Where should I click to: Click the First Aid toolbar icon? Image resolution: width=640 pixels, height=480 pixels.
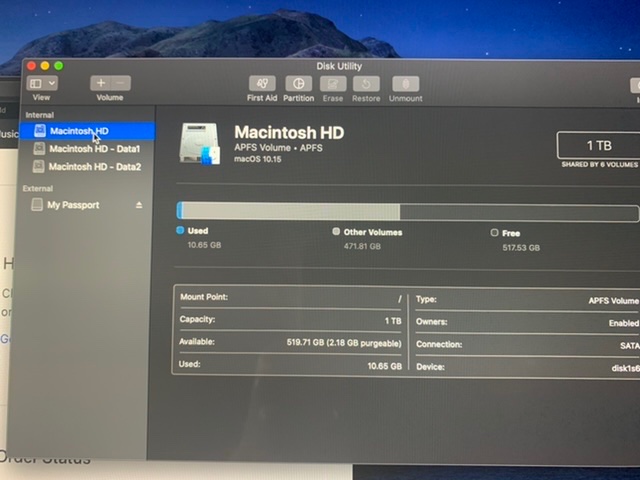(262, 84)
